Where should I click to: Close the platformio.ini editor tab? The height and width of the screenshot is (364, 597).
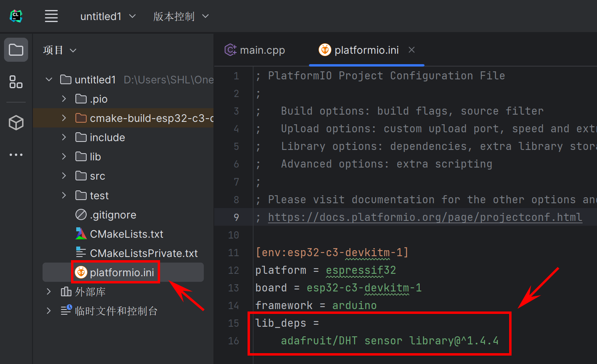point(412,50)
